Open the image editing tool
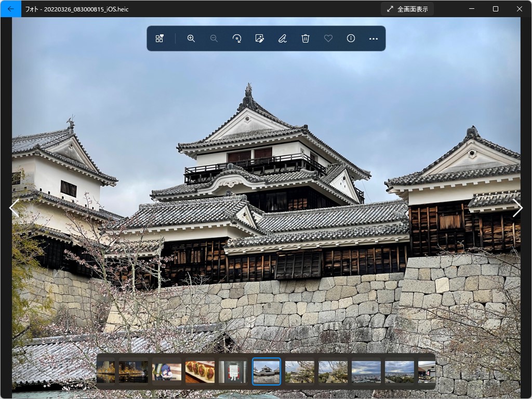Screen dimensions: 532x399 [259, 38]
